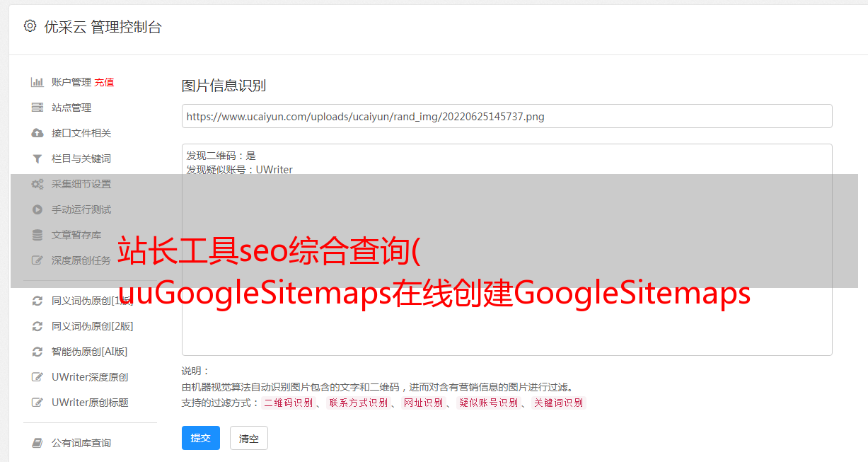868x462 pixels.
Task: Open UWriter深度原创 menu item
Action: pos(90,377)
